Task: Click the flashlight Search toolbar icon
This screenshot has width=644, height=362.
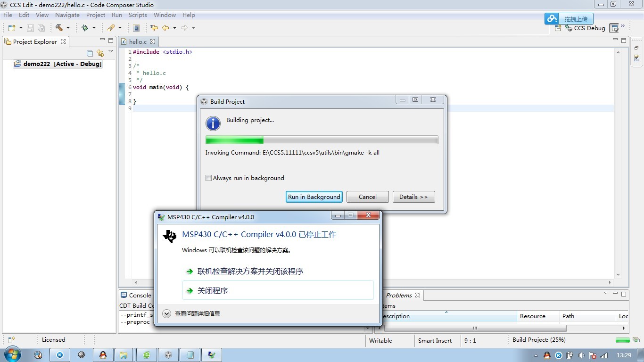Action: 111,28
